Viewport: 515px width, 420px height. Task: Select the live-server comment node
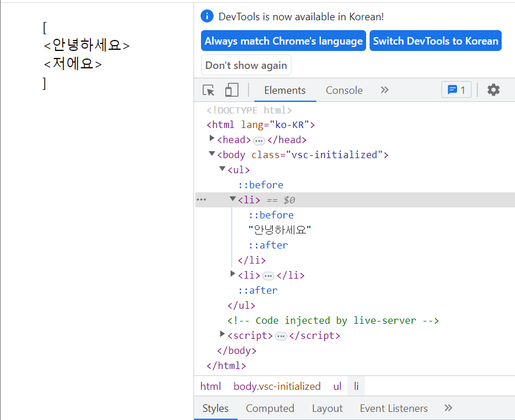point(333,320)
